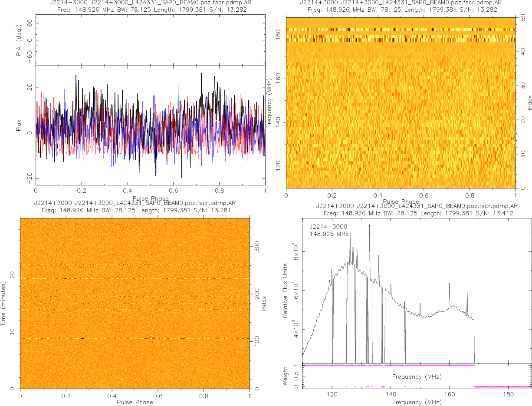Click the RFI line near 9 minutes
This screenshot has height=406, width=532.
pyautogui.click(x=135, y=338)
